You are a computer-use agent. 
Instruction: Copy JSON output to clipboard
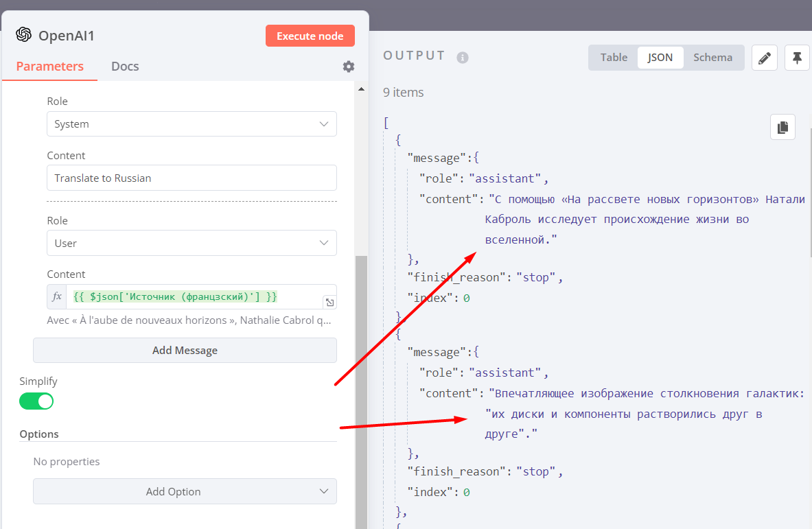click(782, 127)
